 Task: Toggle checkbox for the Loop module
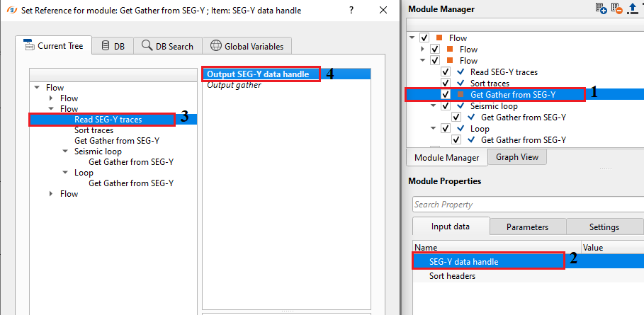(x=446, y=129)
